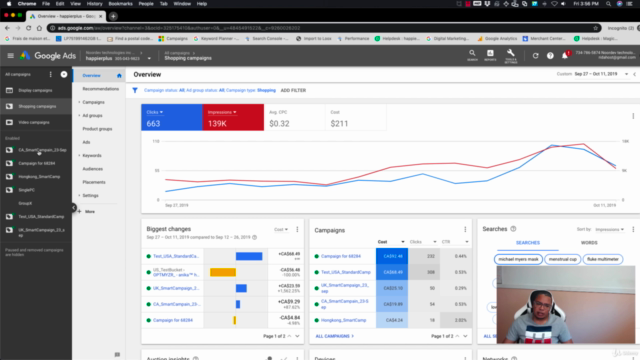Viewport: 640px width, 360px height.
Task: Select the Cost $211 metric tile
Action: tap(356, 118)
